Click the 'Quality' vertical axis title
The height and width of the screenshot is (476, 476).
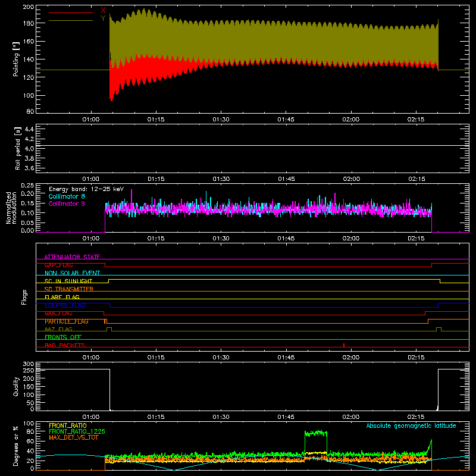click(16, 386)
